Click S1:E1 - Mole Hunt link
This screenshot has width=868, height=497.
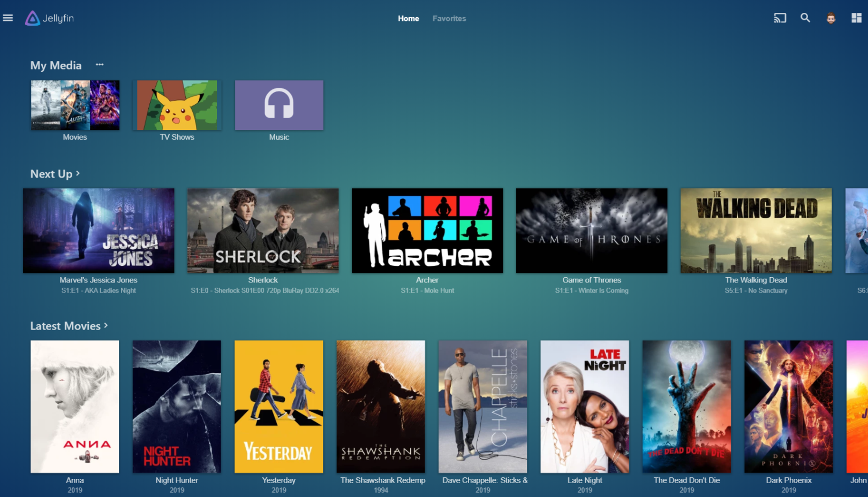(x=427, y=290)
